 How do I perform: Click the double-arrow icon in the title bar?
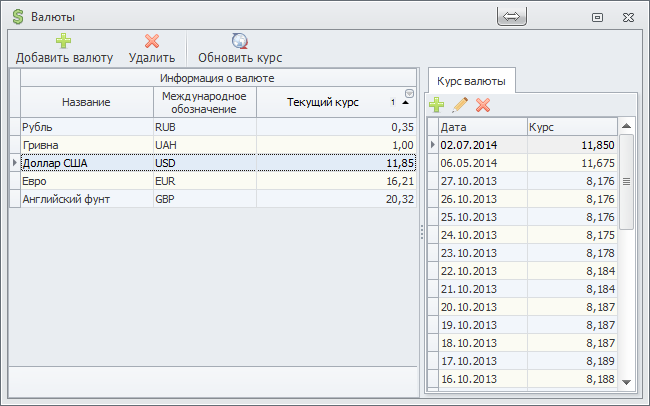point(510,17)
